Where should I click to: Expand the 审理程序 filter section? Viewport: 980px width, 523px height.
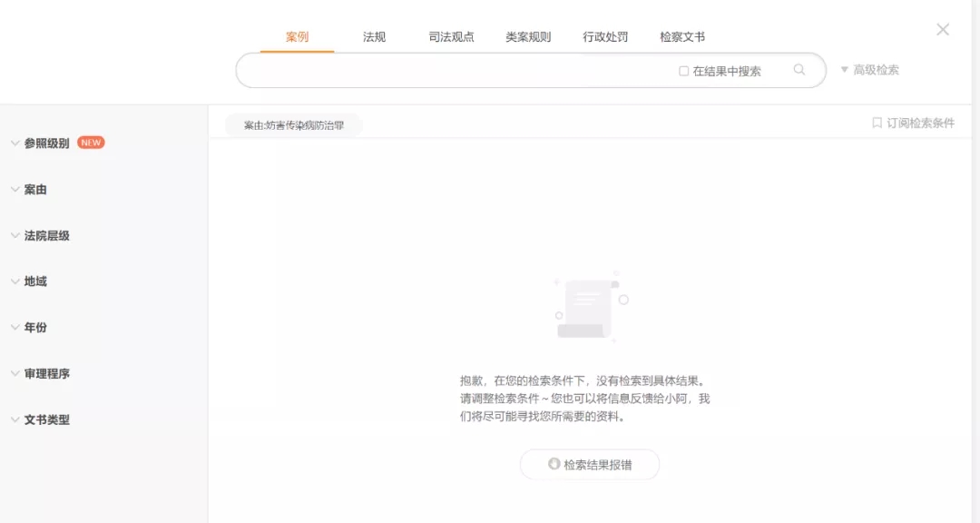click(45, 373)
